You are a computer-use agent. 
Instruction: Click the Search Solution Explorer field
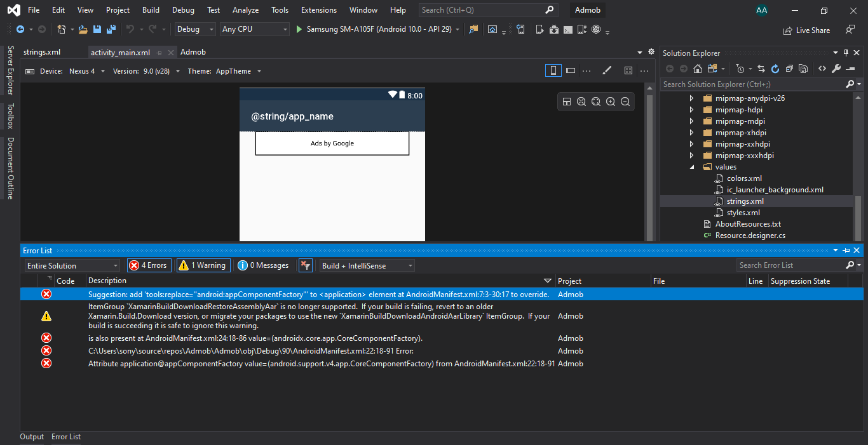(753, 84)
